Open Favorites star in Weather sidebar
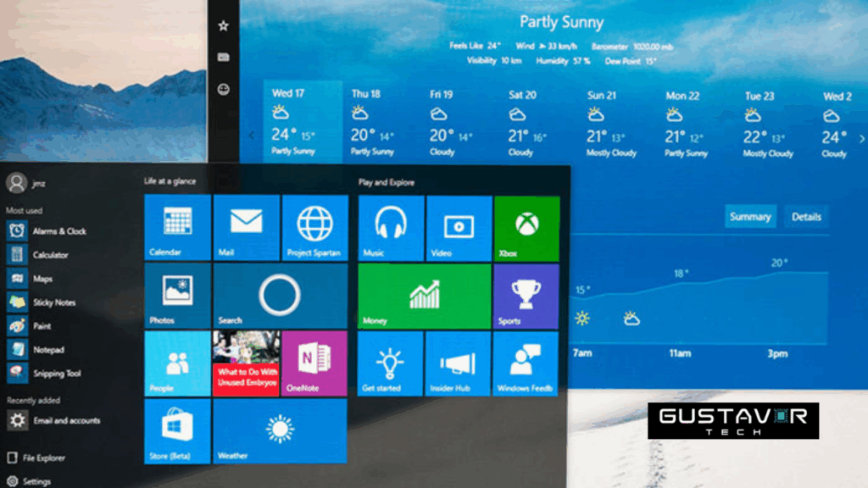 tap(223, 25)
